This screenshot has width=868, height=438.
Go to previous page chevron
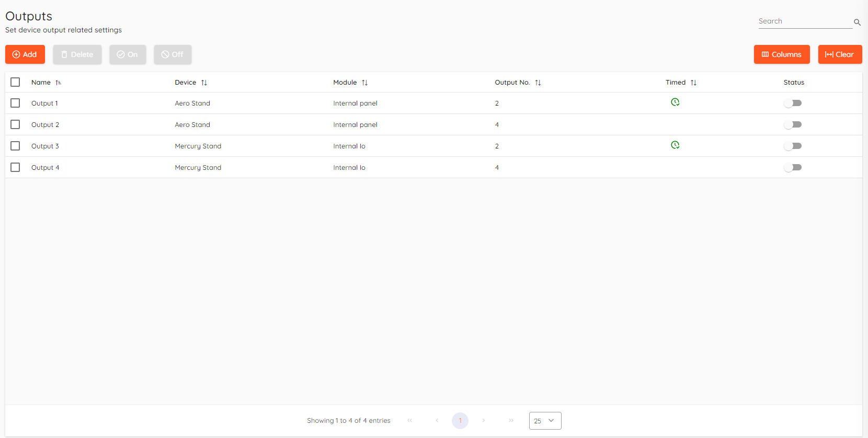click(437, 420)
